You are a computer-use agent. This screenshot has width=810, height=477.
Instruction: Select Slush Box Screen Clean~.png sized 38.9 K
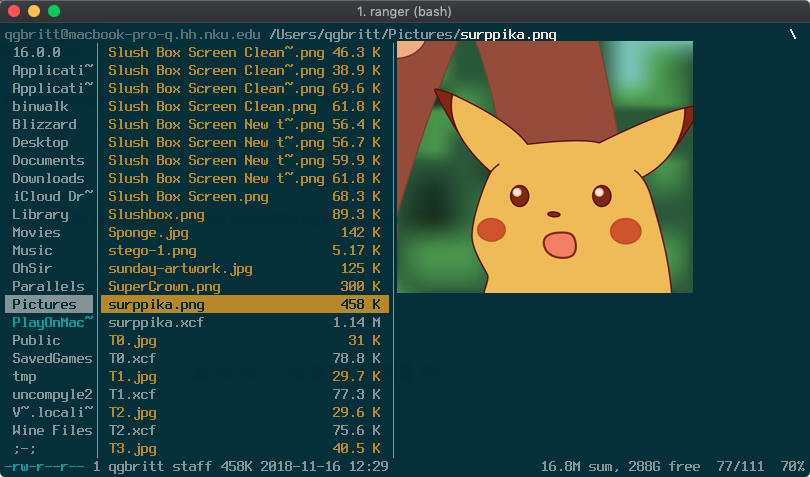[244, 70]
